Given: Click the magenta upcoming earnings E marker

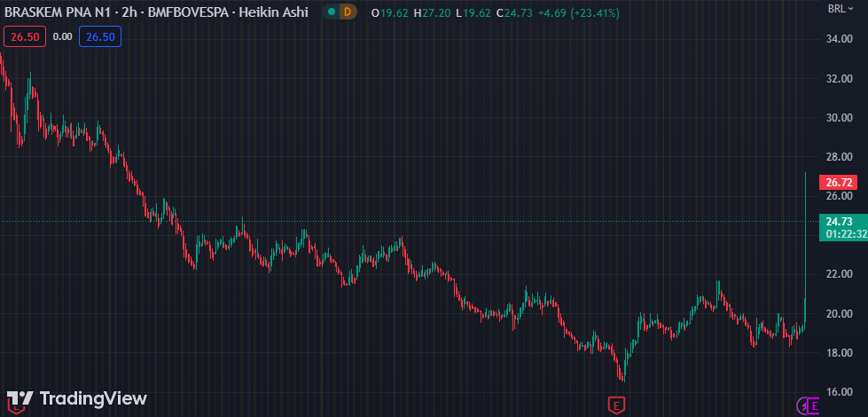Looking at the screenshot, I should click(814, 406).
